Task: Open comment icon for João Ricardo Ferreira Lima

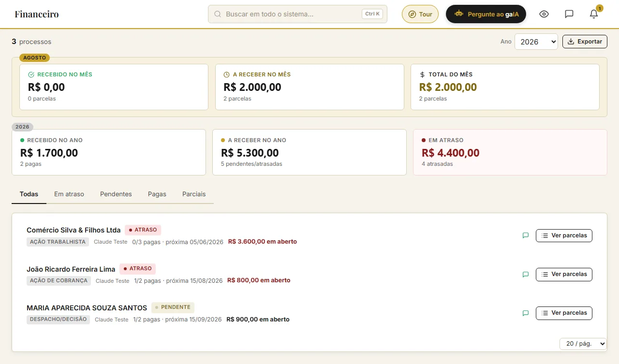Action: pos(526,274)
